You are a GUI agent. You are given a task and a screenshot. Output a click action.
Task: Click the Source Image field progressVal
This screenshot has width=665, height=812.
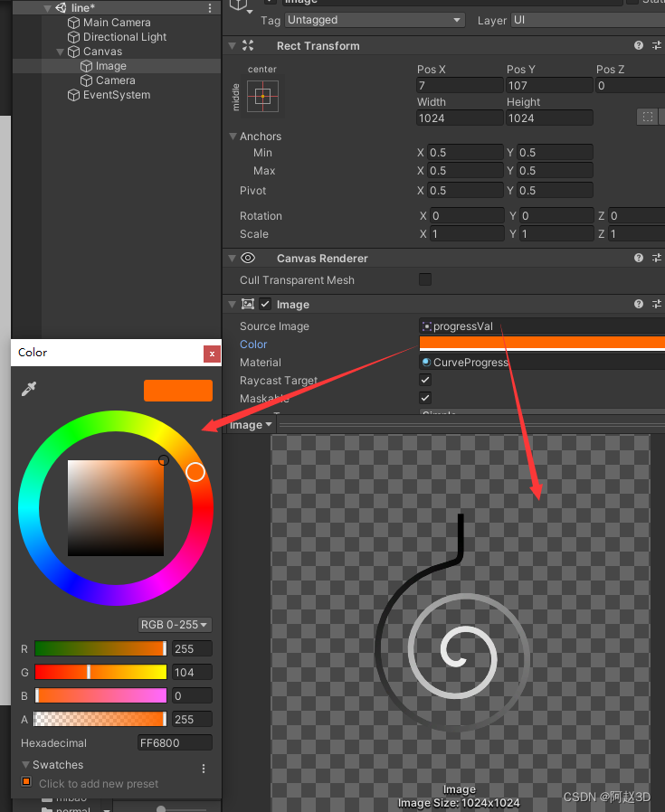pyautogui.click(x=542, y=326)
